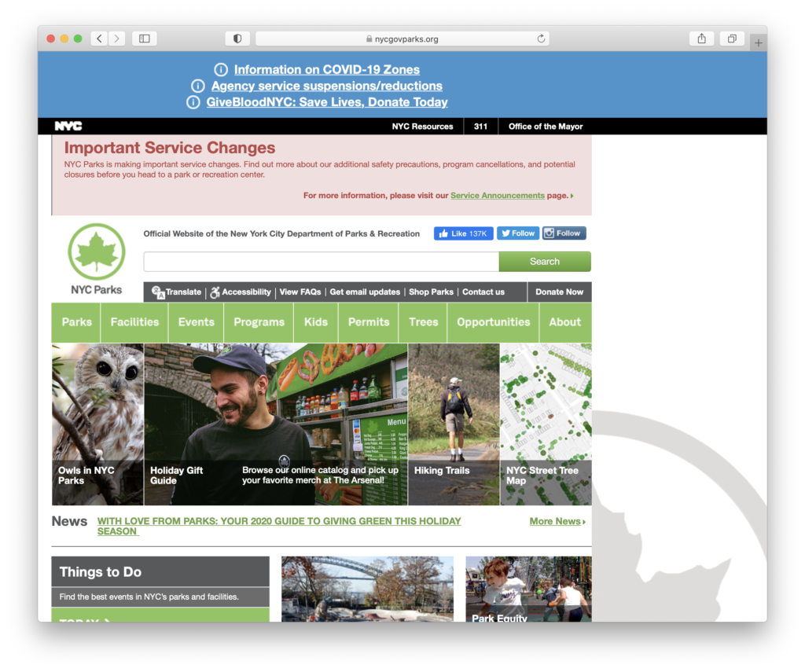Reload the page with the refresh icon
Screen dimensions: 805x672
tap(541, 39)
